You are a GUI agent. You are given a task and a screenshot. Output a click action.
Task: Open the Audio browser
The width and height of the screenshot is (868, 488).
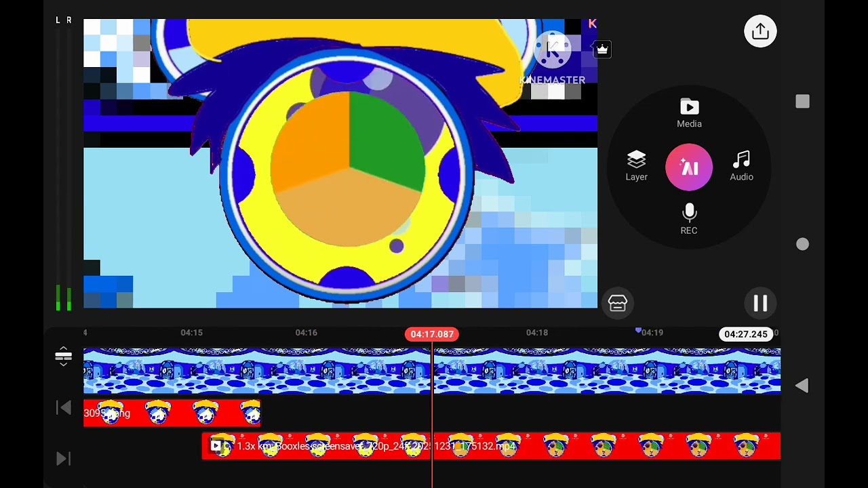click(x=741, y=166)
